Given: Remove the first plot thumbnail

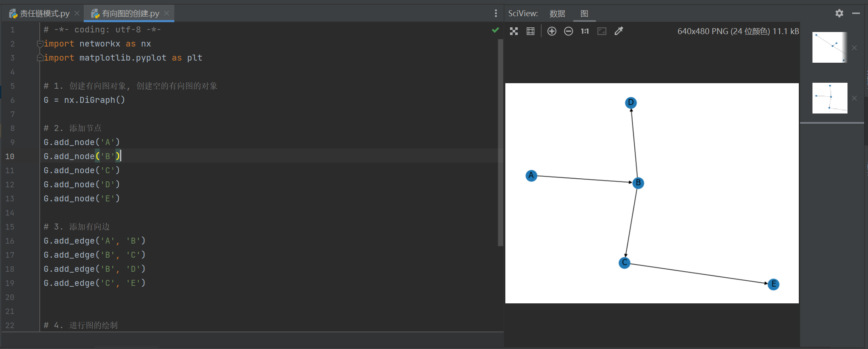Looking at the screenshot, I should pyautogui.click(x=854, y=48).
